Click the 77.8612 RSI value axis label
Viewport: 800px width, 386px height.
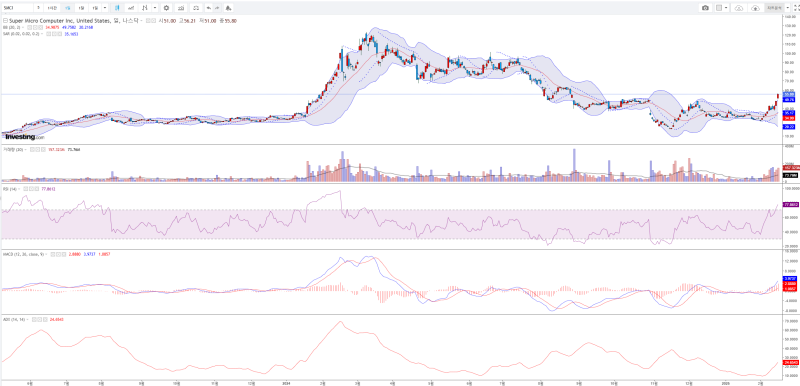(x=790, y=204)
